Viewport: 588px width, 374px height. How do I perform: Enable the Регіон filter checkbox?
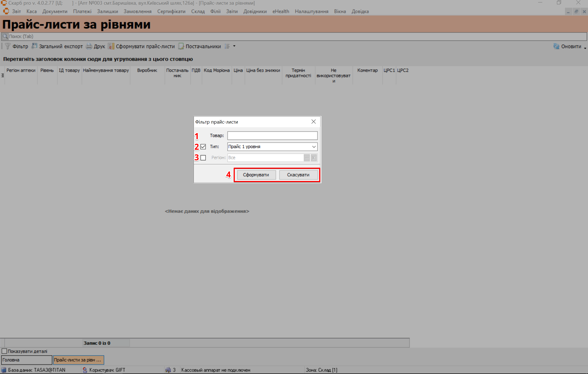coord(203,158)
